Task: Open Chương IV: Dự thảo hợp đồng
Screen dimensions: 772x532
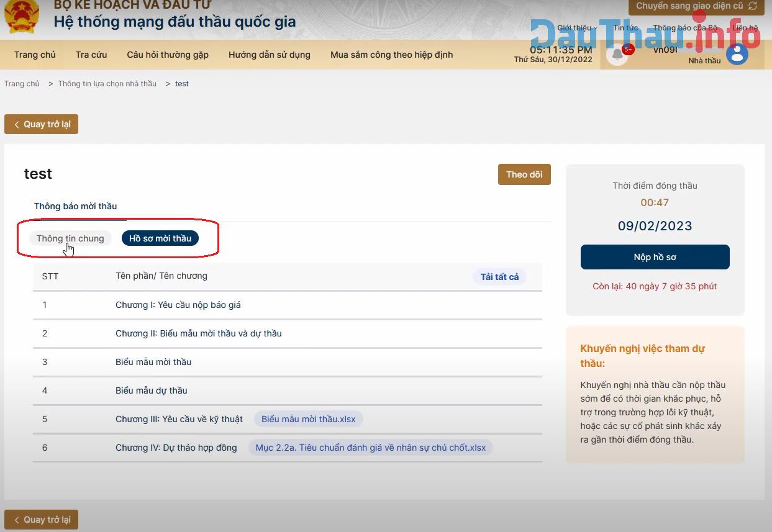Action: (x=176, y=448)
